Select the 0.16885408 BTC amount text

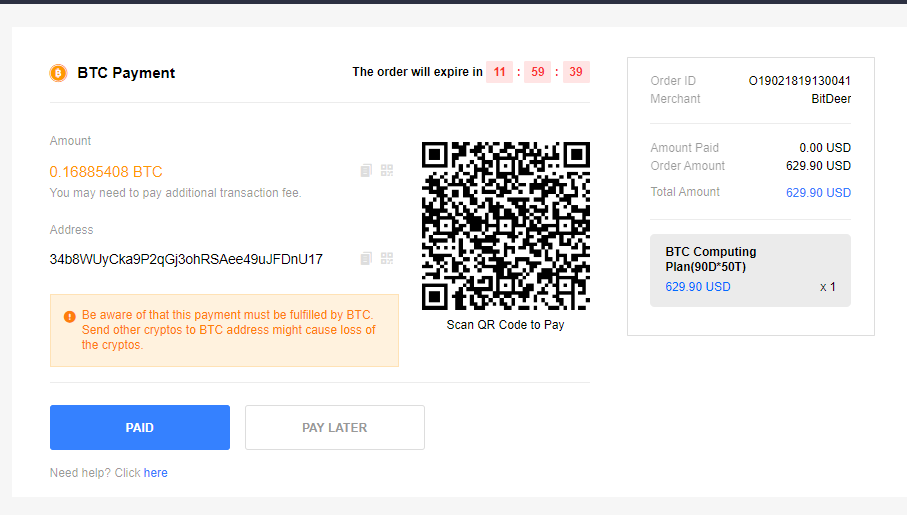tap(106, 172)
